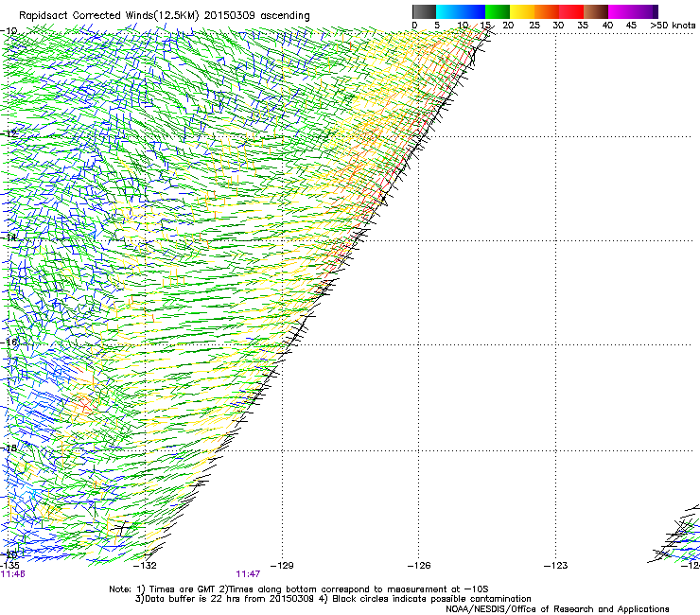Click the magenta 40-45 knots color band
The width and height of the screenshot is (700, 615).
621,11
